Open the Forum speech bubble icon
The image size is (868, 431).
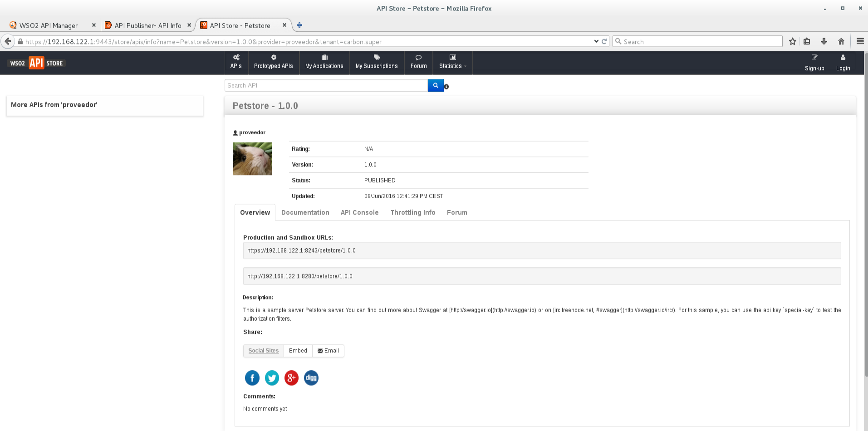pyautogui.click(x=418, y=57)
